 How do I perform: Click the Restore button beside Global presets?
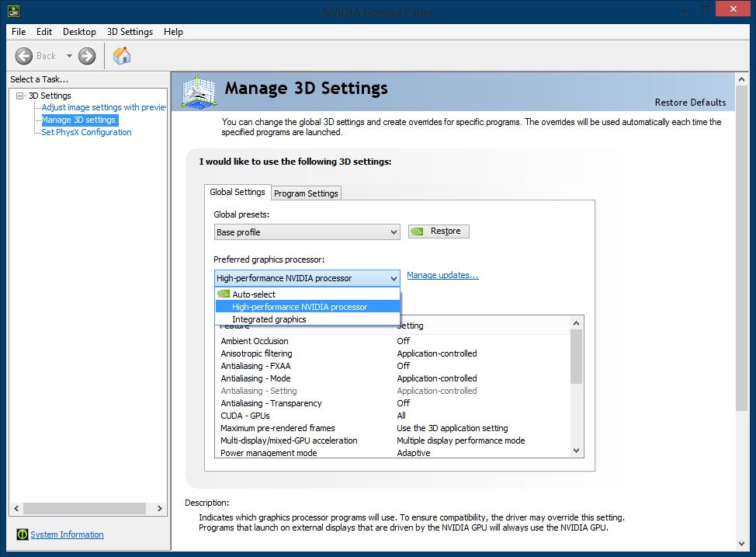click(439, 232)
